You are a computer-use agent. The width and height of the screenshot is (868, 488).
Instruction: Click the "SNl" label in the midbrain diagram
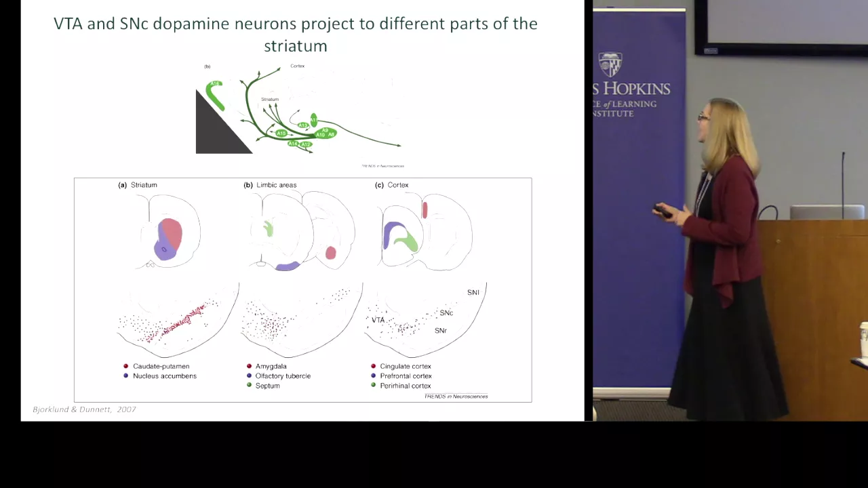click(x=473, y=292)
